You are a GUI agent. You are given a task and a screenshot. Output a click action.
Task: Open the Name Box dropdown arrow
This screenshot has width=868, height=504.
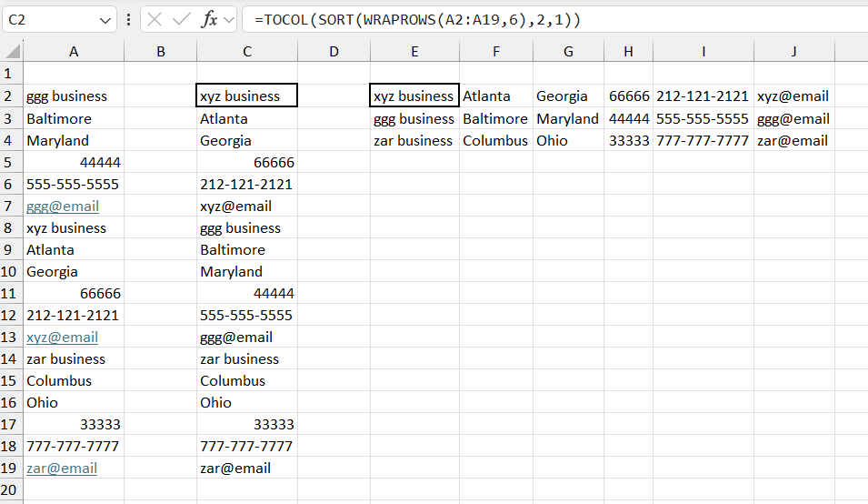[105, 21]
